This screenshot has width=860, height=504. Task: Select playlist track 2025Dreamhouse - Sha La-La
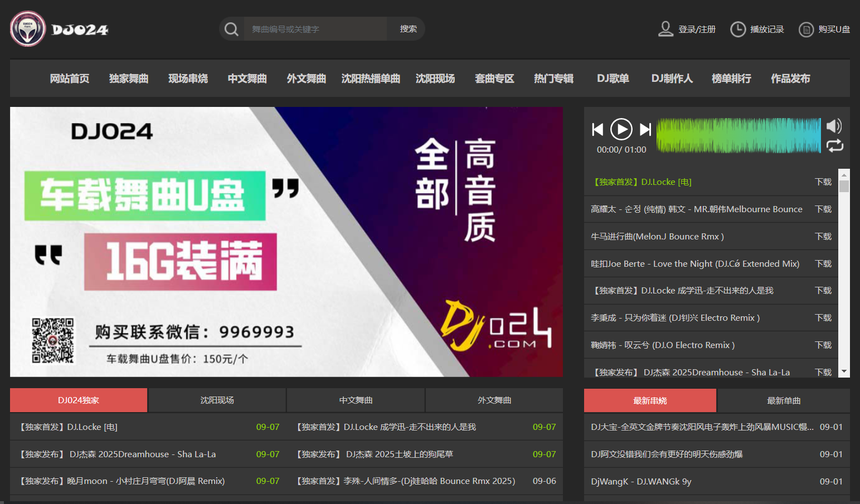coord(691,372)
